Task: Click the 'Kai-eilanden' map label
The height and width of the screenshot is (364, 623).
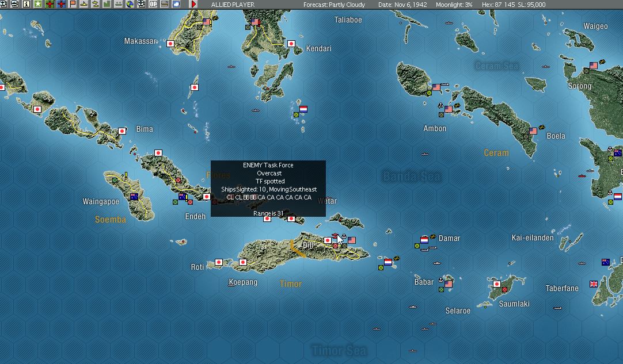Action: tap(533, 237)
